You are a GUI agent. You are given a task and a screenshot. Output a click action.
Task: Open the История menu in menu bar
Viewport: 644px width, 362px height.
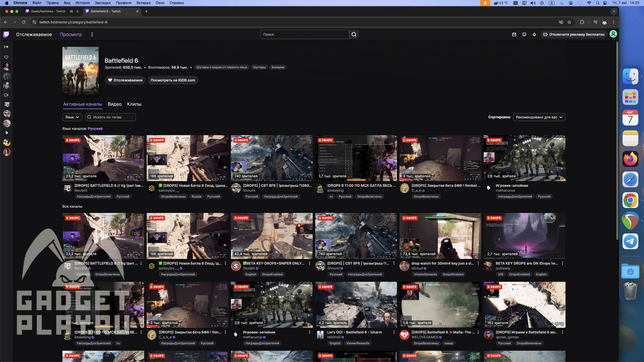[83, 3]
